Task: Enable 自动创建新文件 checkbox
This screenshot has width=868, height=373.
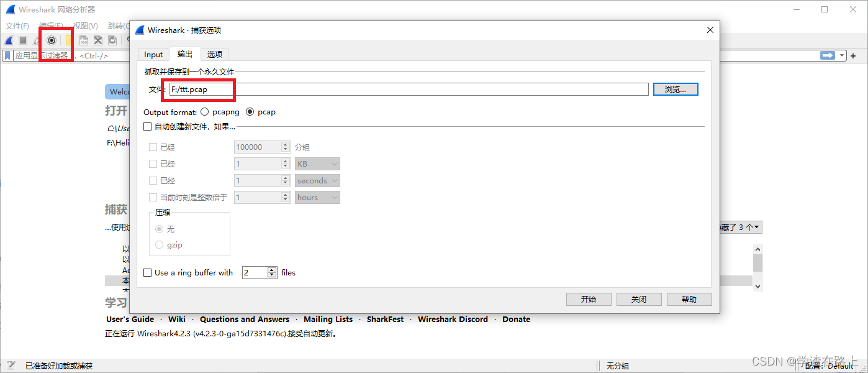Action: point(148,126)
